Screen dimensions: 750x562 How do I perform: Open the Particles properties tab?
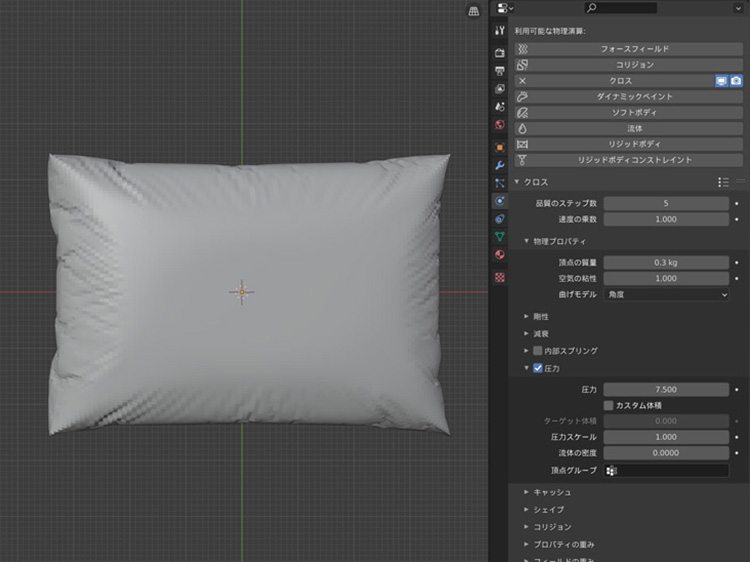point(500,183)
